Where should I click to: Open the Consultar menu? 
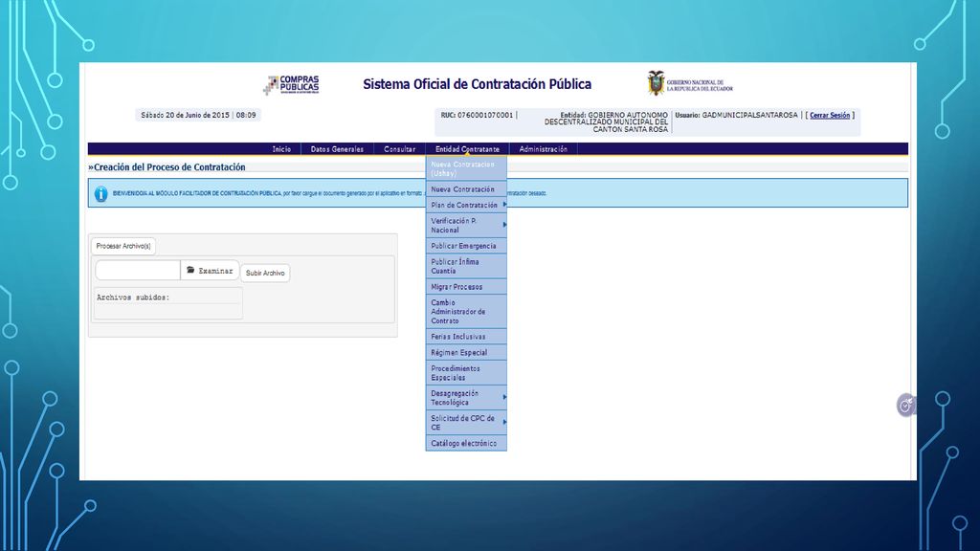point(399,149)
